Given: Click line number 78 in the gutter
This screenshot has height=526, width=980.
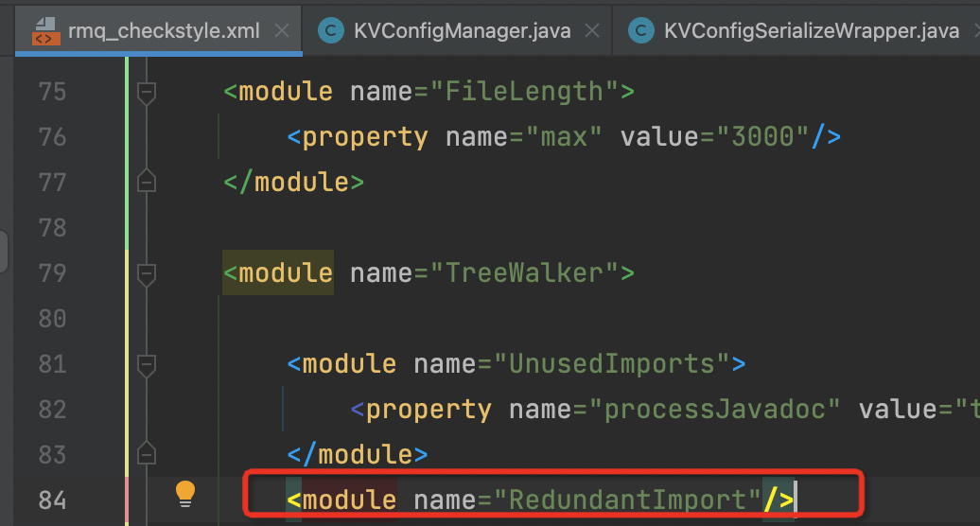Looking at the screenshot, I should point(53,228).
